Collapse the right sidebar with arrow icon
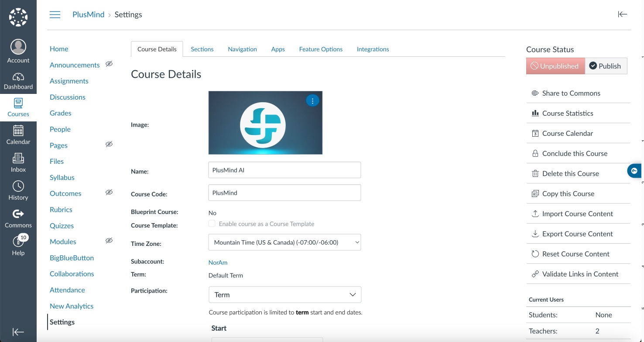 coord(622,14)
